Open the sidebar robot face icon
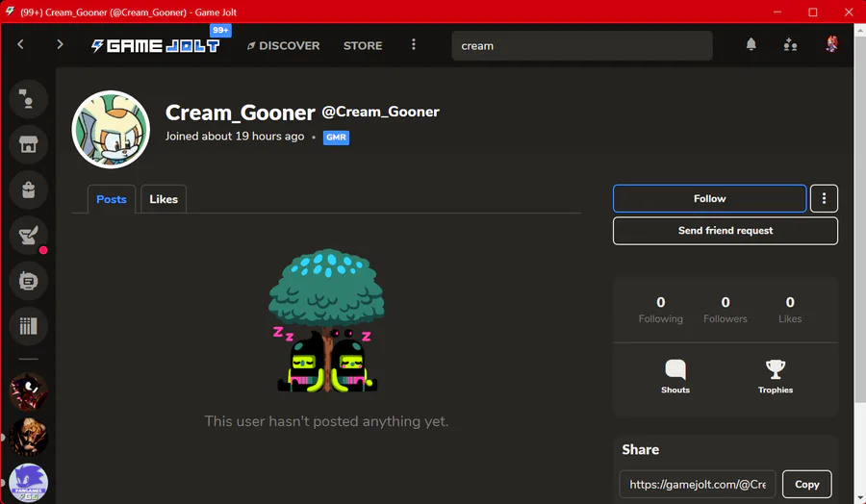This screenshot has height=504, width=866. pyautogui.click(x=28, y=281)
